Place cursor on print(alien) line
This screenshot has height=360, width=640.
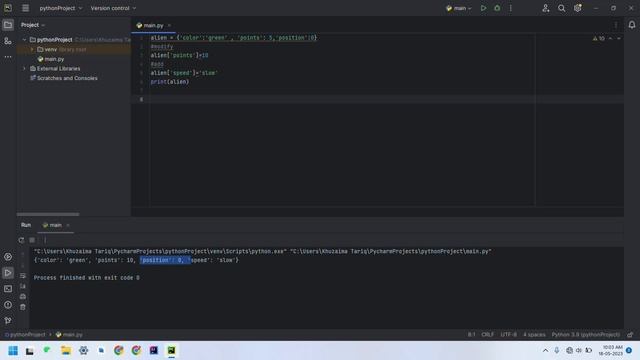[x=170, y=82]
